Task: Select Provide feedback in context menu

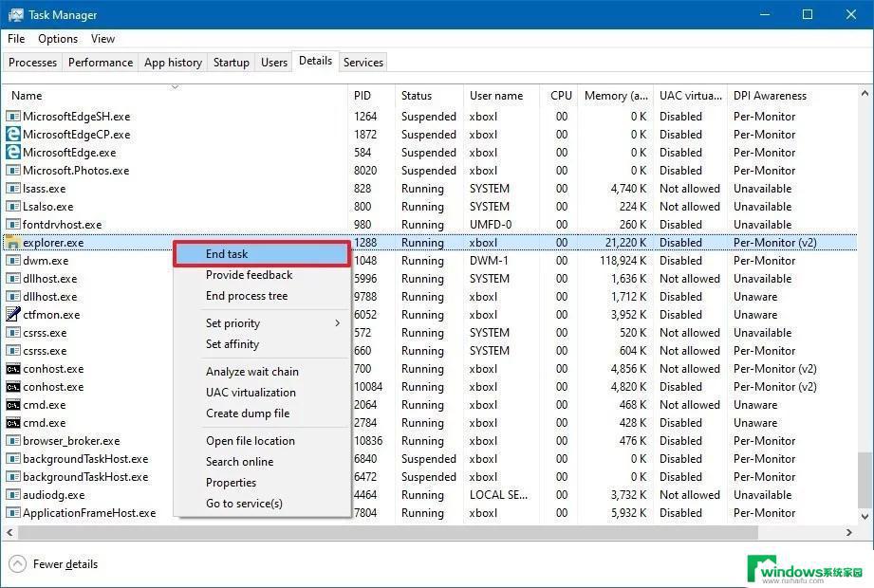Action: (261, 275)
